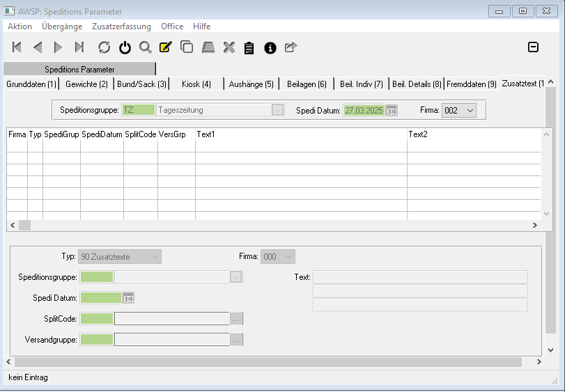Click the refresh arrows toolbar icon

[x=104, y=47]
